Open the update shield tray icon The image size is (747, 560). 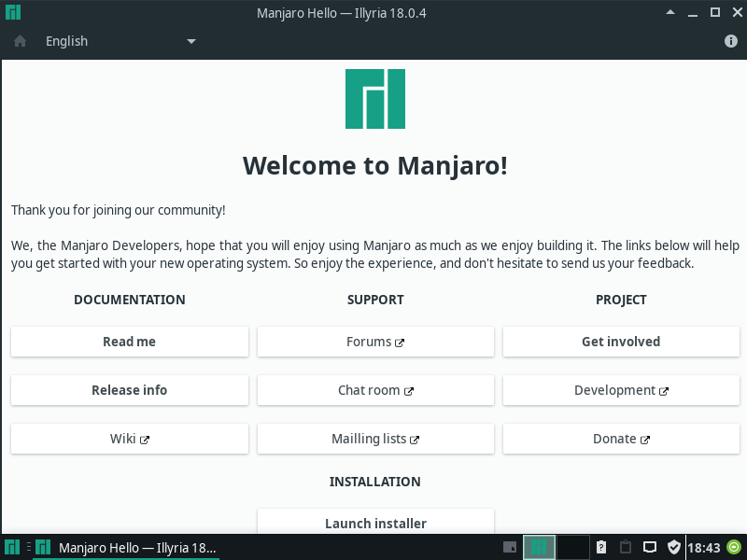tap(673, 547)
